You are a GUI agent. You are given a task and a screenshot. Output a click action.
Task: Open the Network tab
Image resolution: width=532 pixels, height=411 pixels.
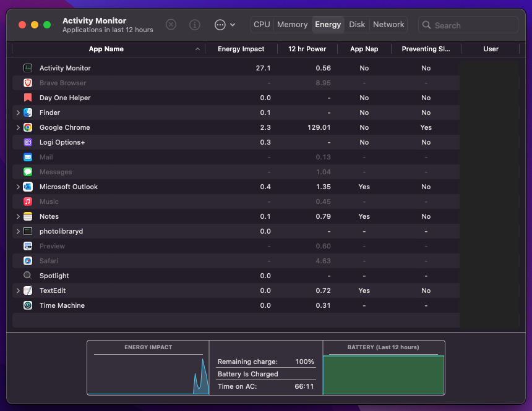(x=388, y=25)
